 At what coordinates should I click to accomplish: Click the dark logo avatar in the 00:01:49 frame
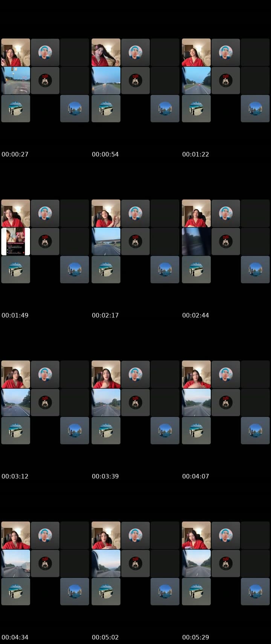point(45,241)
